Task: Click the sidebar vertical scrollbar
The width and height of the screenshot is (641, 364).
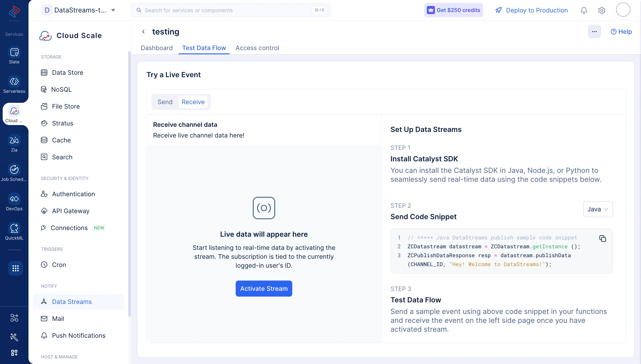Action: pyautogui.click(x=129, y=184)
